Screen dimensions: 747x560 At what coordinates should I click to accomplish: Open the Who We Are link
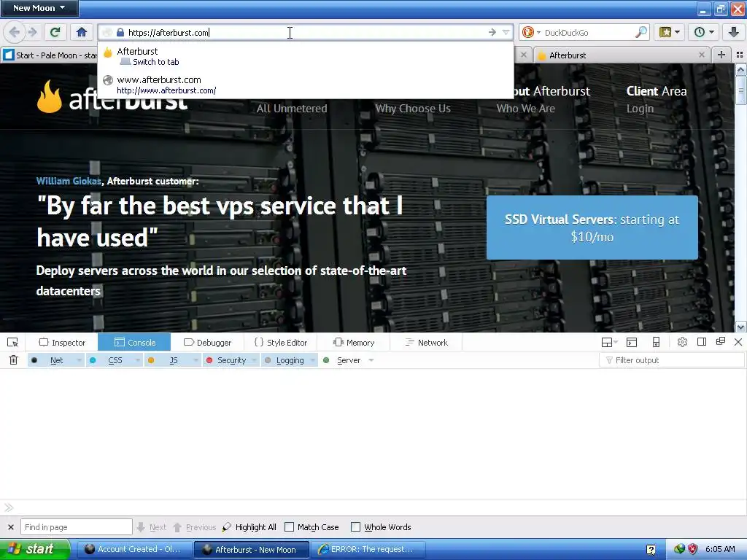pos(525,109)
